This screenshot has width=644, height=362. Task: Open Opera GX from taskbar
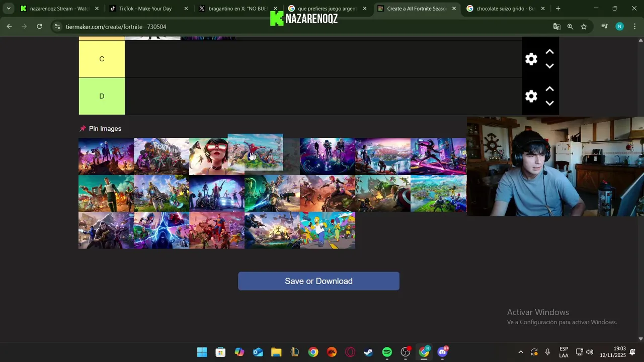point(350,352)
